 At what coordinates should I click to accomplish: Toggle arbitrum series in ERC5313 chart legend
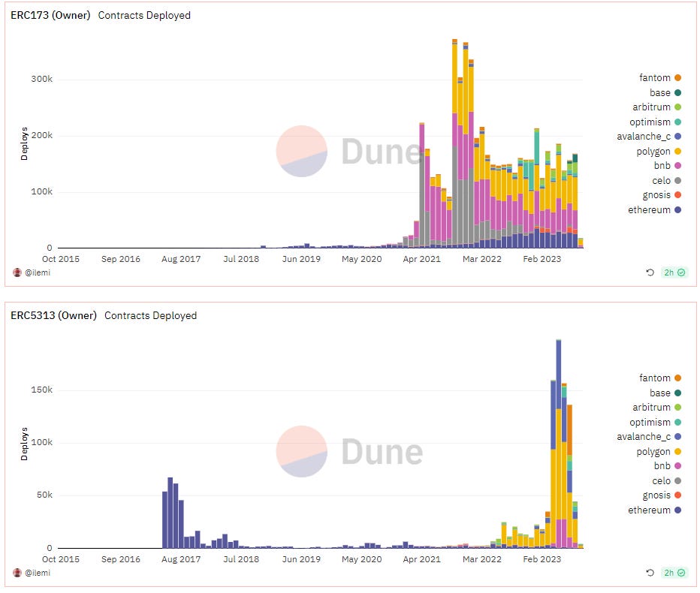[x=656, y=408]
